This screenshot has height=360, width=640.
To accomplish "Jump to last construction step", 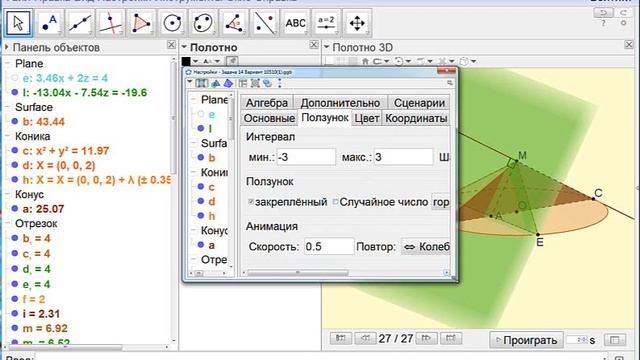I will [451, 338].
